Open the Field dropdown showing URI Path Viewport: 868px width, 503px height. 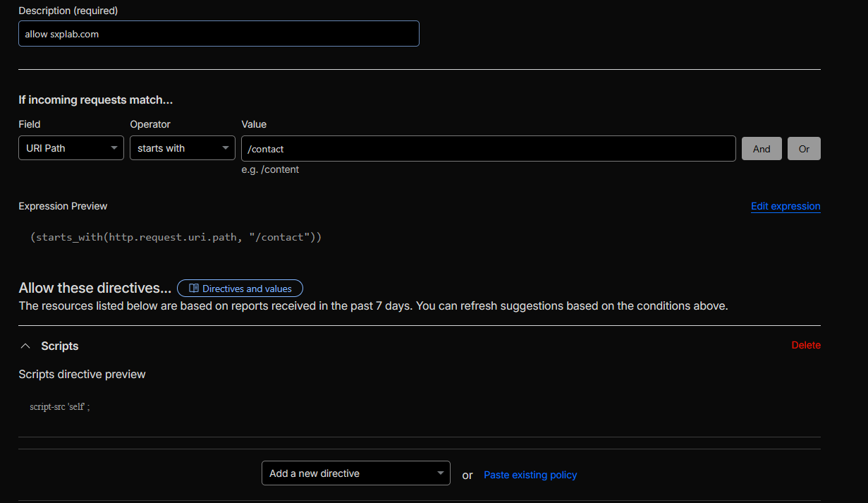[71, 147]
